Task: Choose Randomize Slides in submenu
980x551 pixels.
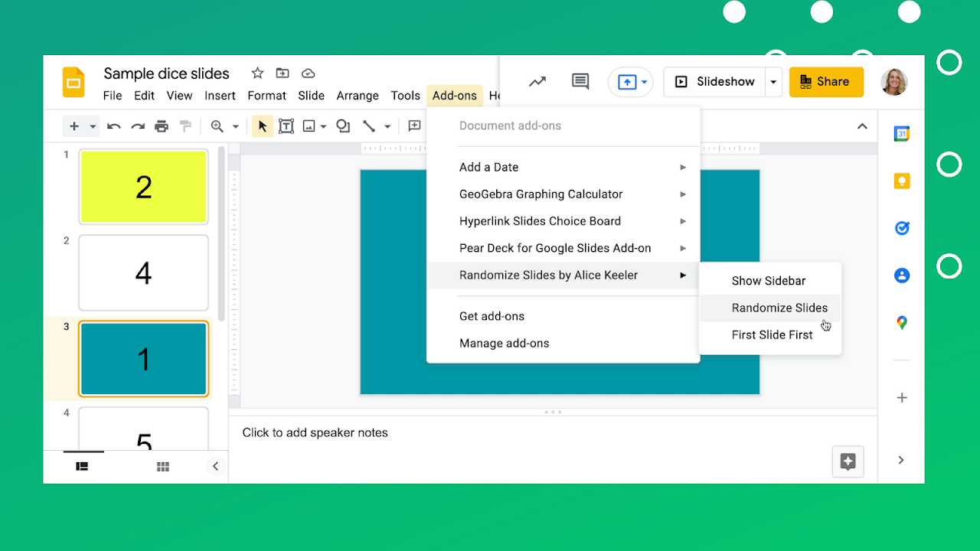Action: point(770,308)
